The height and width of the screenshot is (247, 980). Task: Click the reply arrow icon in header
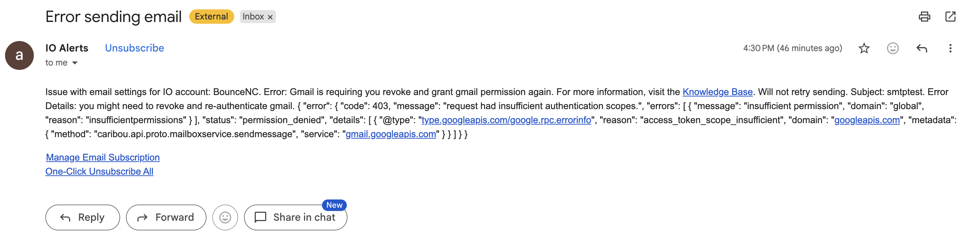coord(921,48)
